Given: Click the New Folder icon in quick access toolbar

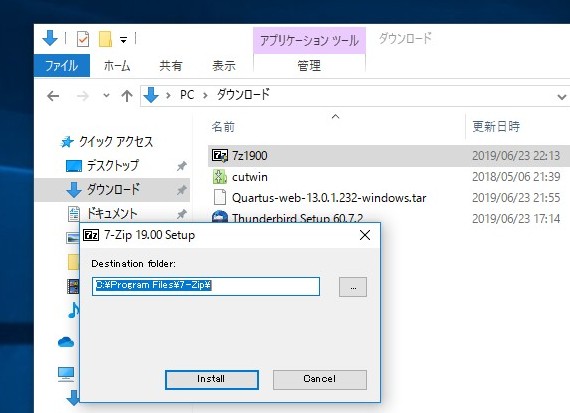Looking at the screenshot, I should [105, 39].
